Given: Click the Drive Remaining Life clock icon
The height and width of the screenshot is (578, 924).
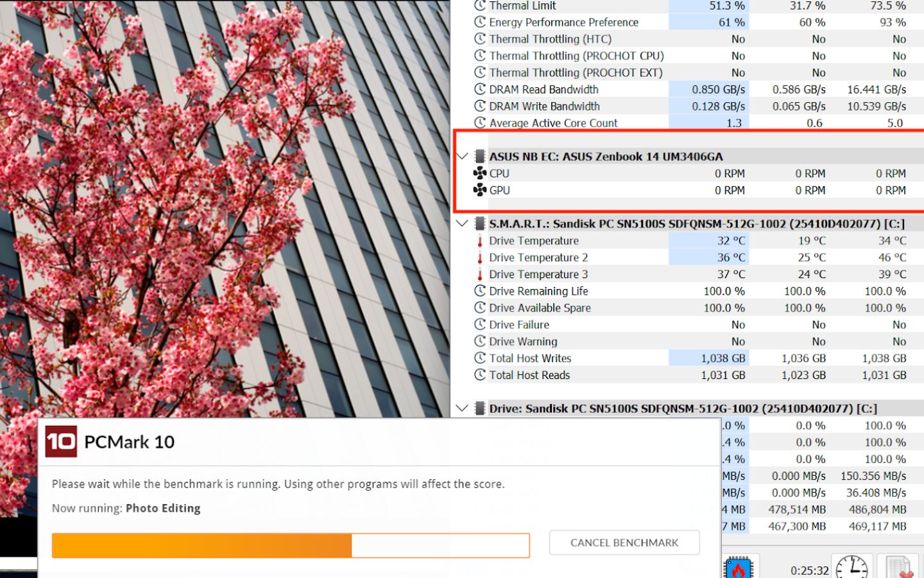Looking at the screenshot, I should click(479, 291).
